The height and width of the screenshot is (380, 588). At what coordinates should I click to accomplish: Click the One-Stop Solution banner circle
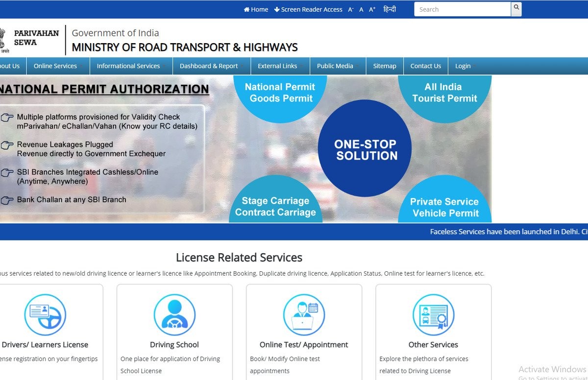[365, 149]
